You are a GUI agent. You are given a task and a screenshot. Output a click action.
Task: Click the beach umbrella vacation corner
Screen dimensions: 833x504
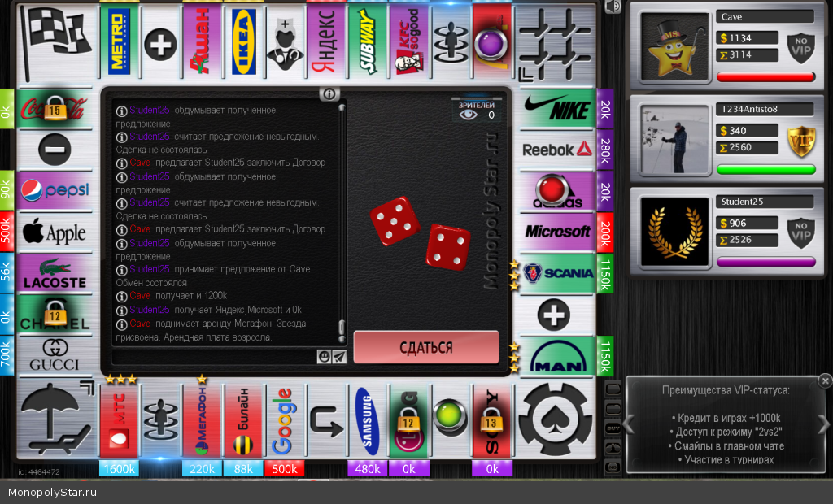click(x=56, y=419)
